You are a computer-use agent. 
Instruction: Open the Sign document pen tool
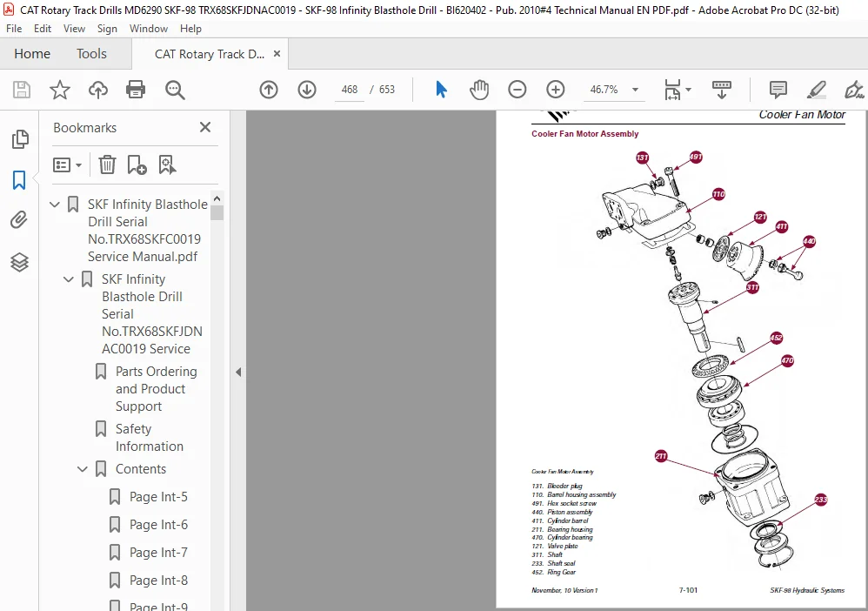click(855, 89)
